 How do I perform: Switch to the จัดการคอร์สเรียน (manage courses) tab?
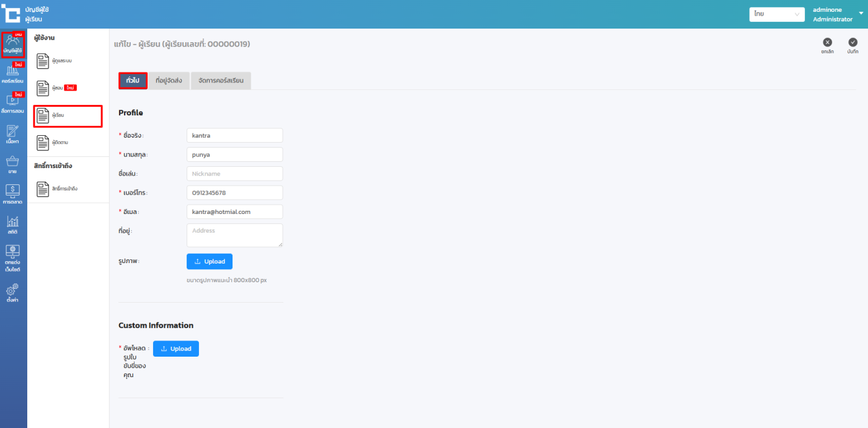221,81
